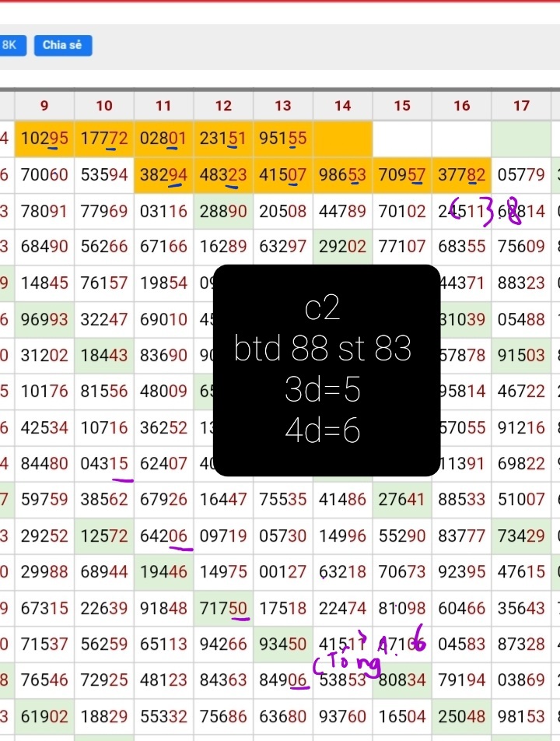Image resolution: width=560 pixels, height=741 pixels.
Task: Click cell 69010 in column 11
Action: (x=163, y=320)
